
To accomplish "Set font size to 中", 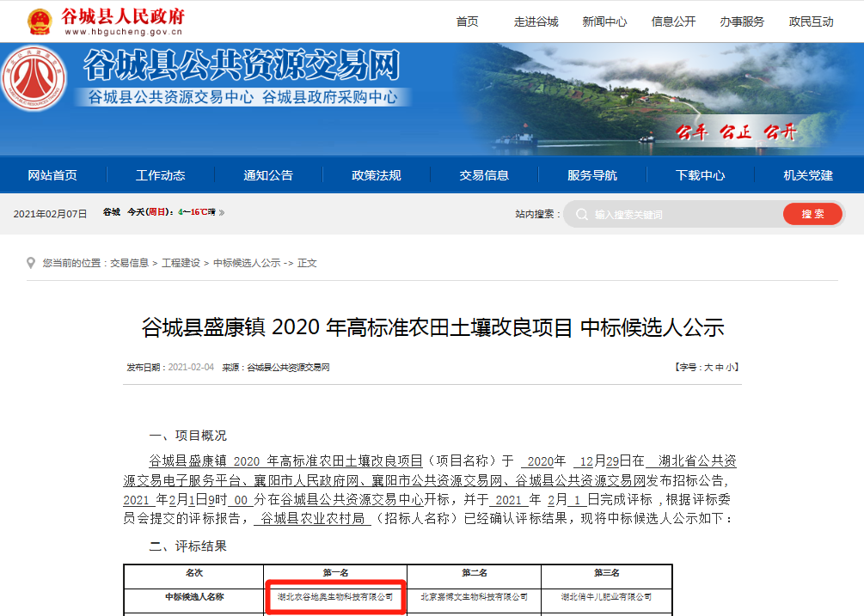I will [x=719, y=367].
